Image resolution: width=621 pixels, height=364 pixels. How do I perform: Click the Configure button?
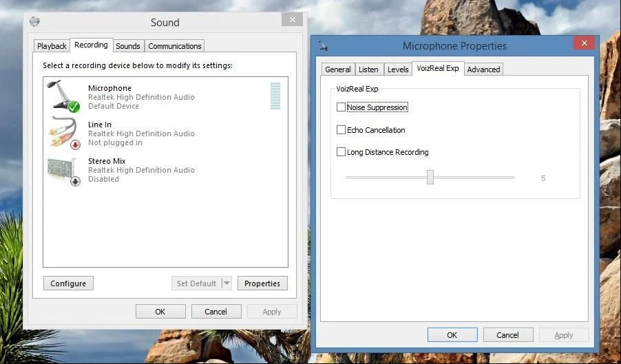coord(68,283)
